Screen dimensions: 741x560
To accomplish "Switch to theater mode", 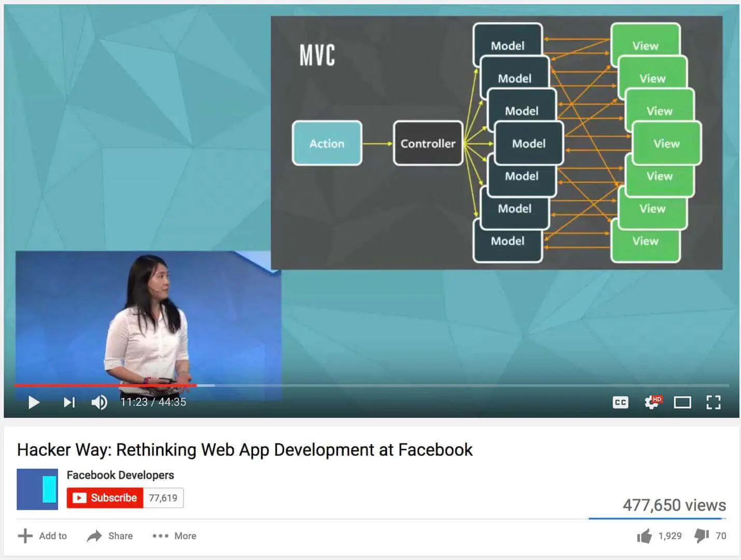I will [682, 402].
